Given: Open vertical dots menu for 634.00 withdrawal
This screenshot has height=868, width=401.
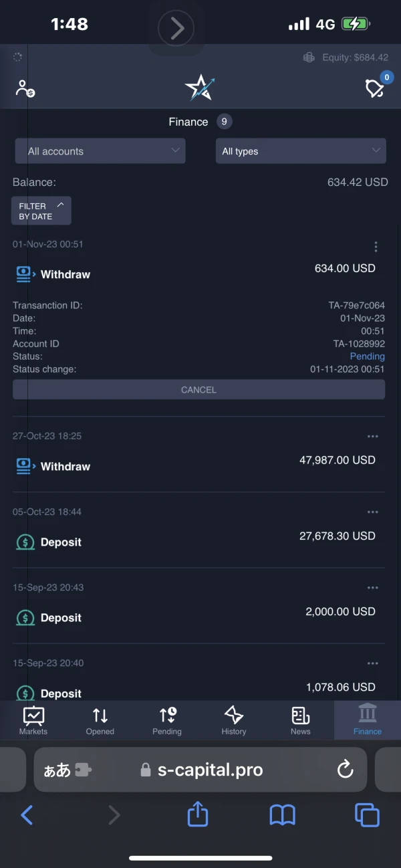Looking at the screenshot, I should (x=376, y=247).
